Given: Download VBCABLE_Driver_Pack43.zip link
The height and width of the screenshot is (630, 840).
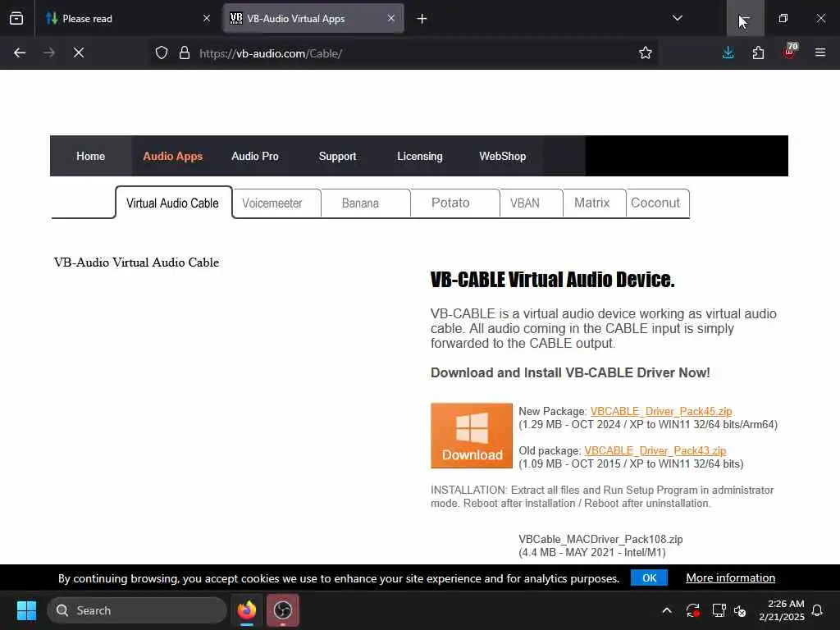Looking at the screenshot, I should (x=655, y=450).
